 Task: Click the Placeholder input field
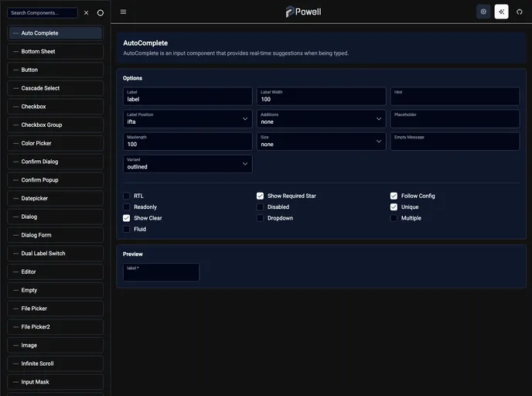point(455,119)
